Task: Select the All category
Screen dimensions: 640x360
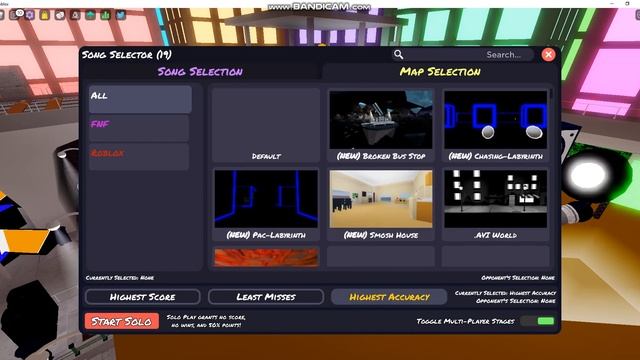Action: (x=140, y=99)
